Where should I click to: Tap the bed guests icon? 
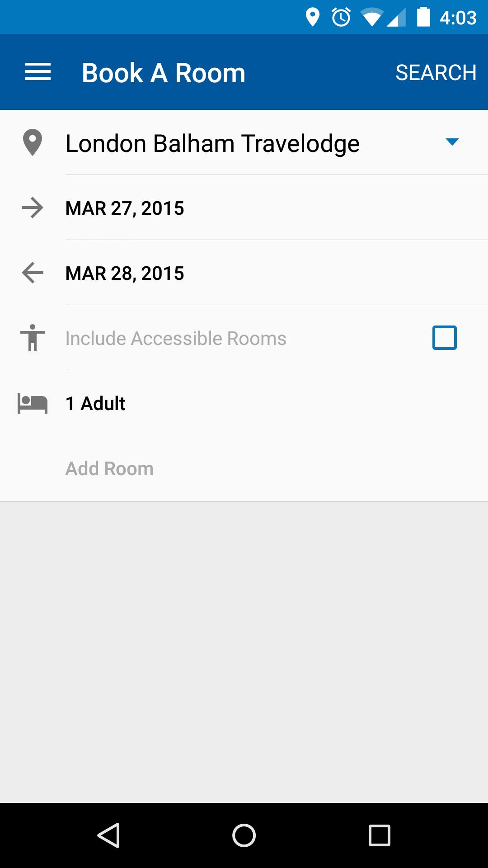(33, 403)
